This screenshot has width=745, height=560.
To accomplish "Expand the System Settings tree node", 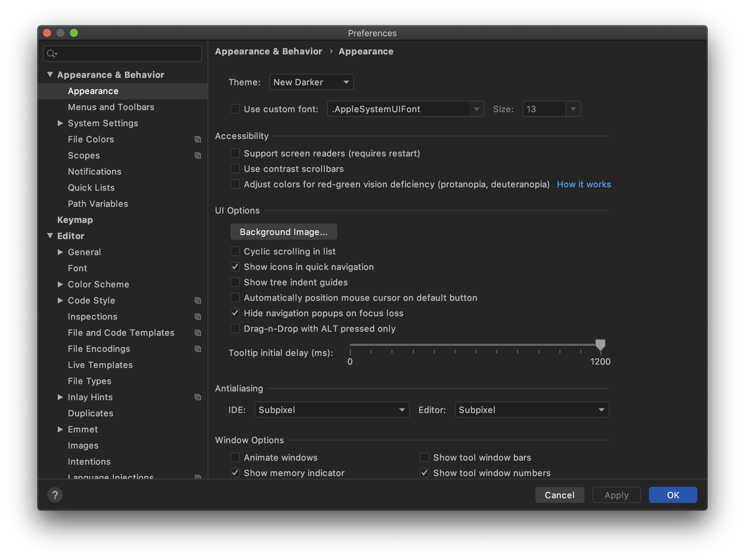I will click(x=60, y=123).
